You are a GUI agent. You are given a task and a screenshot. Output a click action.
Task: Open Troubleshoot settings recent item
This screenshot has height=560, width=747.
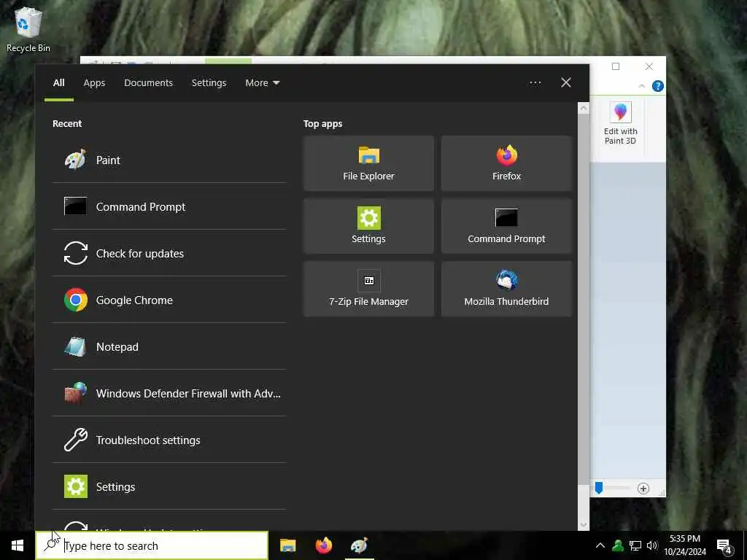(169, 440)
